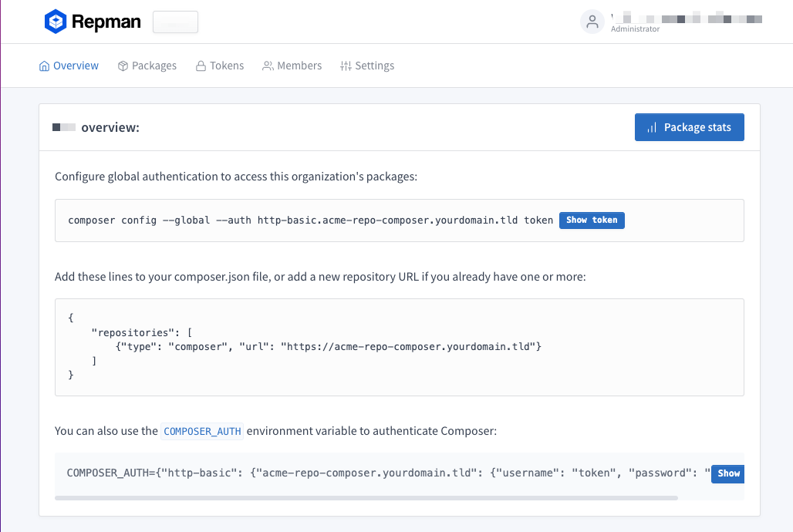Click the Show button in COMPOSER_AUTH line
The width and height of the screenshot is (793, 532).
(x=727, y=473)
